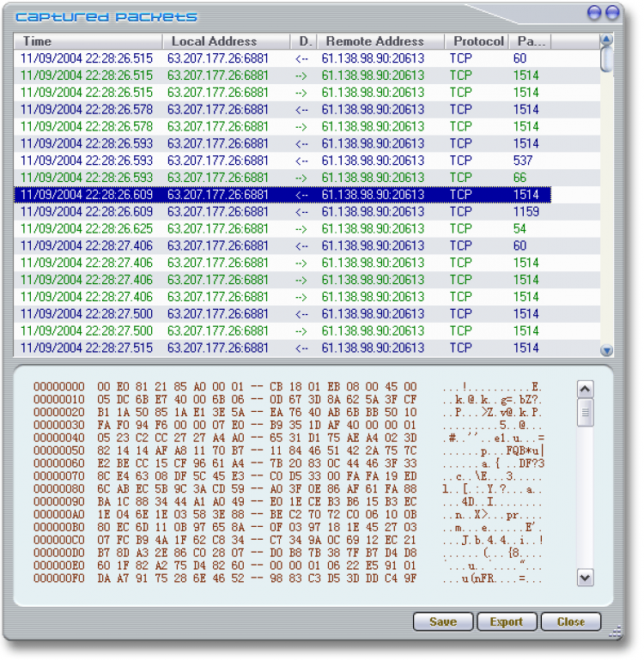The height and width of the screenshot is (660, 644).
Task: Click hex offset 00000050 line
Action: tap(288, 451)
